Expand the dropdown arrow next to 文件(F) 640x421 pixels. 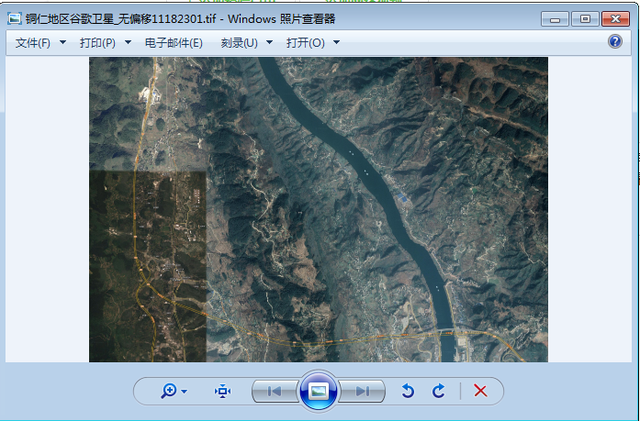(x=63, y=42)
